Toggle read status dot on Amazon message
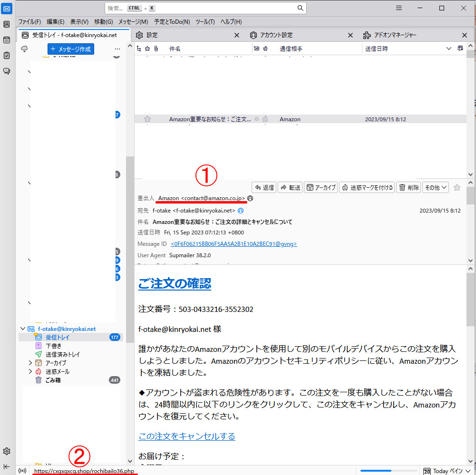The width and height of the screenshot is (476, 475). pyautogui.click(x=257, y=119)
